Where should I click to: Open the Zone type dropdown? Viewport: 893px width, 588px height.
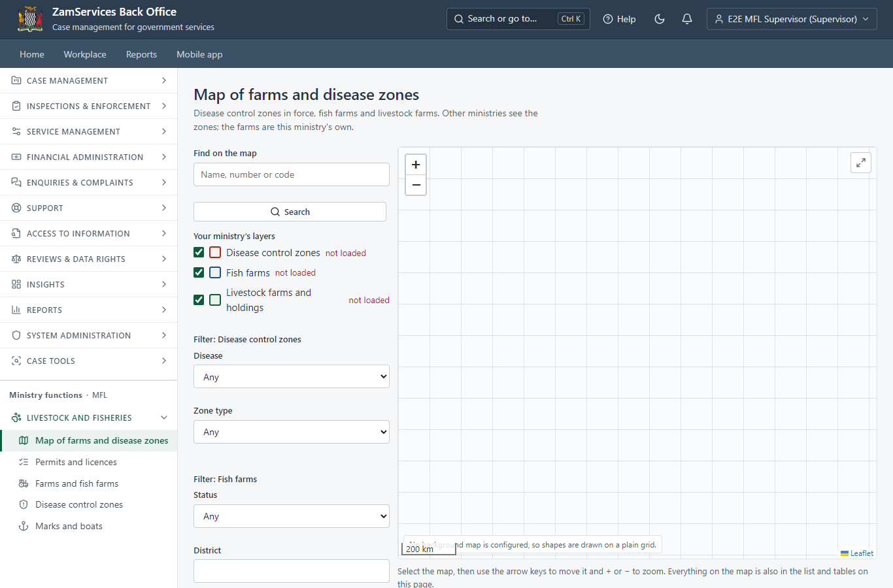292,432
